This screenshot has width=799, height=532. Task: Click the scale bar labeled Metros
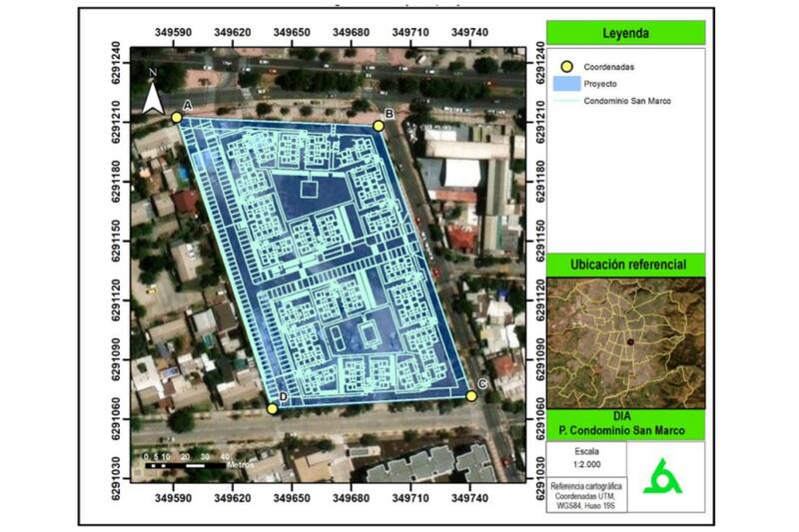(x=192, y=464)
